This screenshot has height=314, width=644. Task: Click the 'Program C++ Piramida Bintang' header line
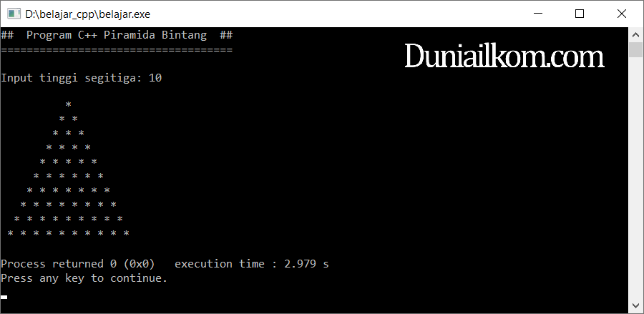pyautogui.click(x=117, y=35)
